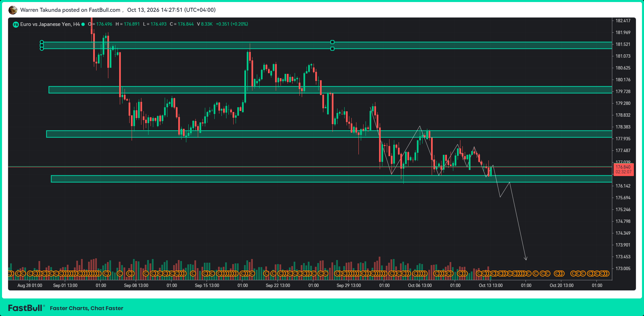Click time axis label 'Oct 13 13:00'
The width and height of the screenshot is (644, 316).
pyautogui.click(x=491, y=286)
